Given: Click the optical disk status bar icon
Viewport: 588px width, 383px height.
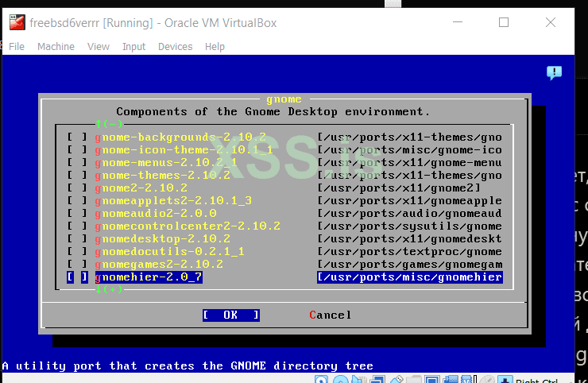Looking at the screenshot, I should [341, 380].
